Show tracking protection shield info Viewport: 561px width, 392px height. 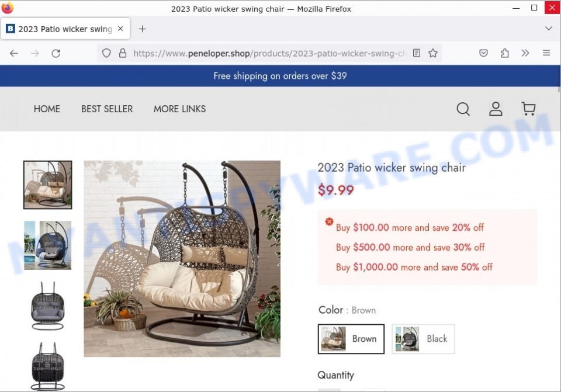(106, 53)
